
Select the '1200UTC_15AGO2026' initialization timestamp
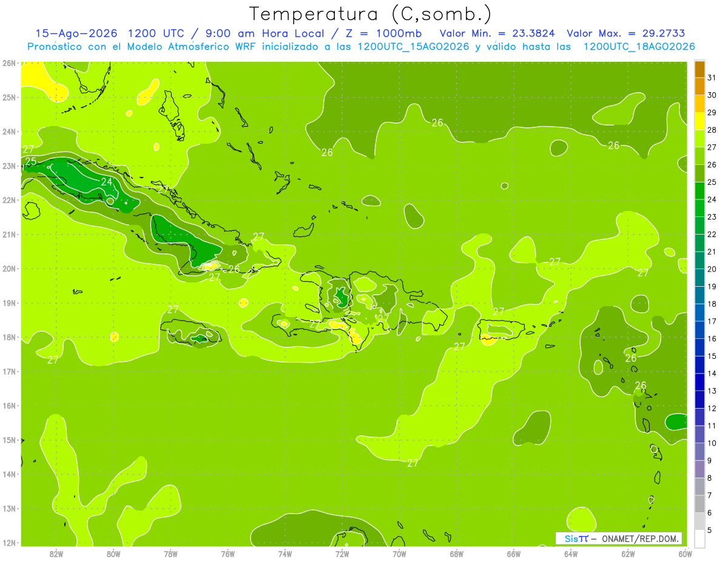pyautogui.click(x=414, y=47)
